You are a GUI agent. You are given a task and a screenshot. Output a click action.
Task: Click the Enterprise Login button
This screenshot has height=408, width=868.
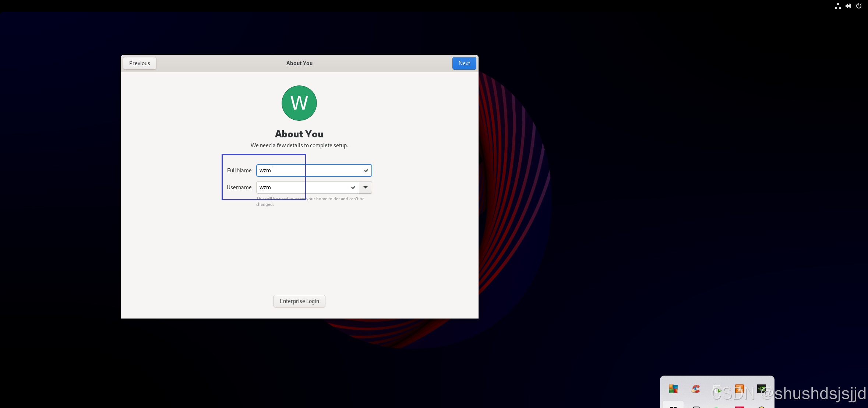click(299, 301)
